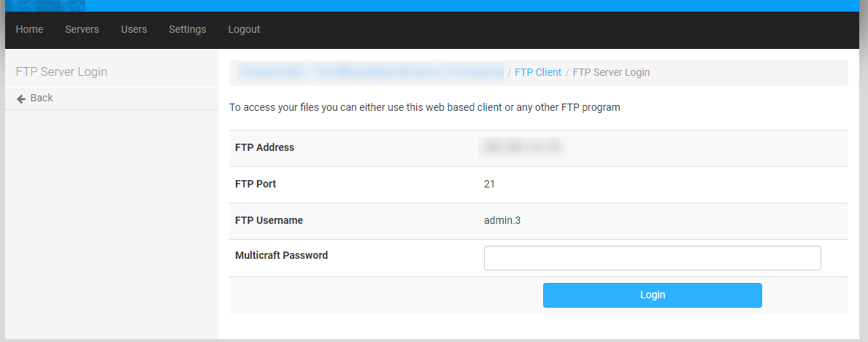Click the FTP Server Login breadcrumb text
Viewport: 868px width, 342px height.
(x=611, y=72)
